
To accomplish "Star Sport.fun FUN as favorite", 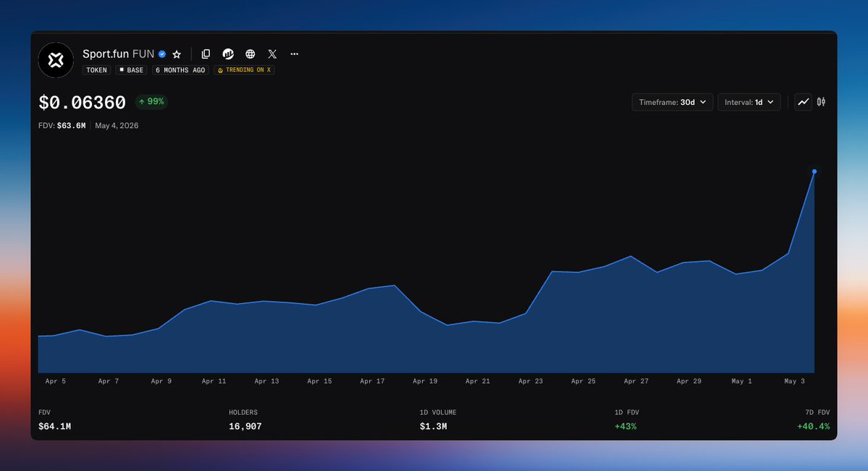I will [x=177, y=54].
